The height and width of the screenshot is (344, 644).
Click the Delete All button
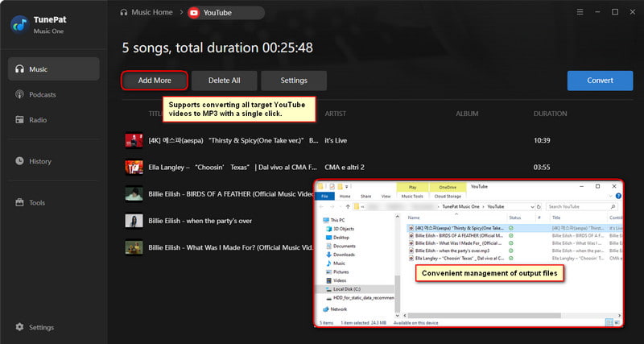pyautogui.click(x=225, y=81)
